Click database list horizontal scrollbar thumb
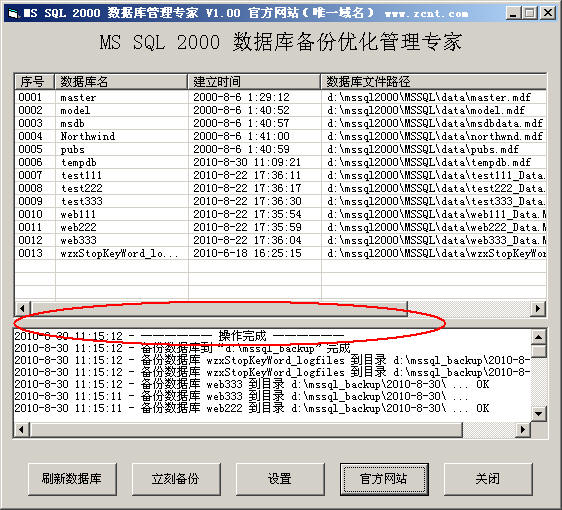Viewport: 562px width, 510px height. click(x=219, y=308)
